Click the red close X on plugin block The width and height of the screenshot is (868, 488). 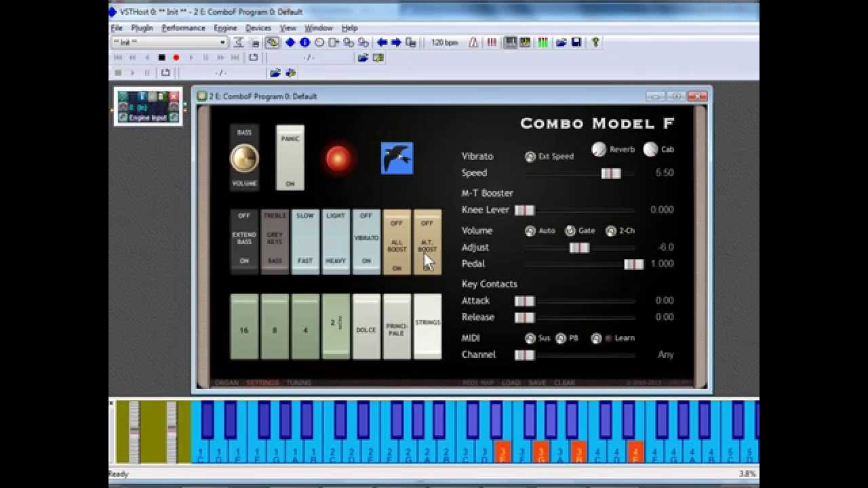coord(174,96)
